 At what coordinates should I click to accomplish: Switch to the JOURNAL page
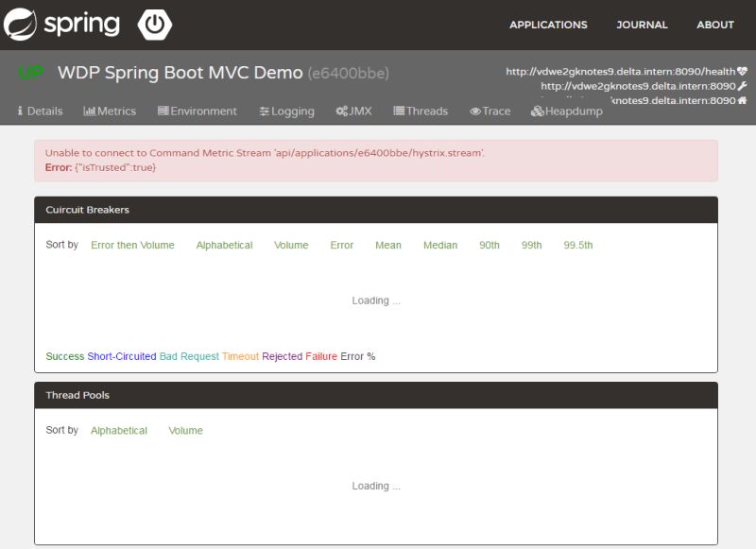(642, 25)
